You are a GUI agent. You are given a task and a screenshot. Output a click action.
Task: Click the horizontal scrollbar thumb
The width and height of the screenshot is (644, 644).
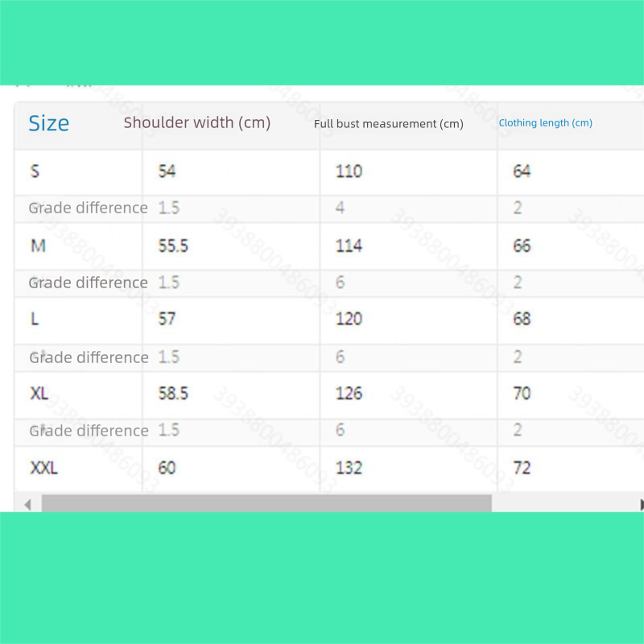click(x=266, y=504)
